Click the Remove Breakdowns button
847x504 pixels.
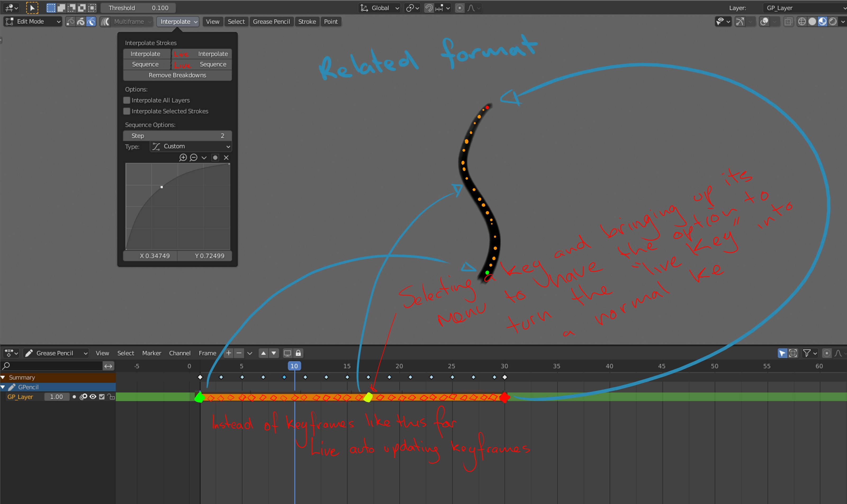(x=177, y=75)
